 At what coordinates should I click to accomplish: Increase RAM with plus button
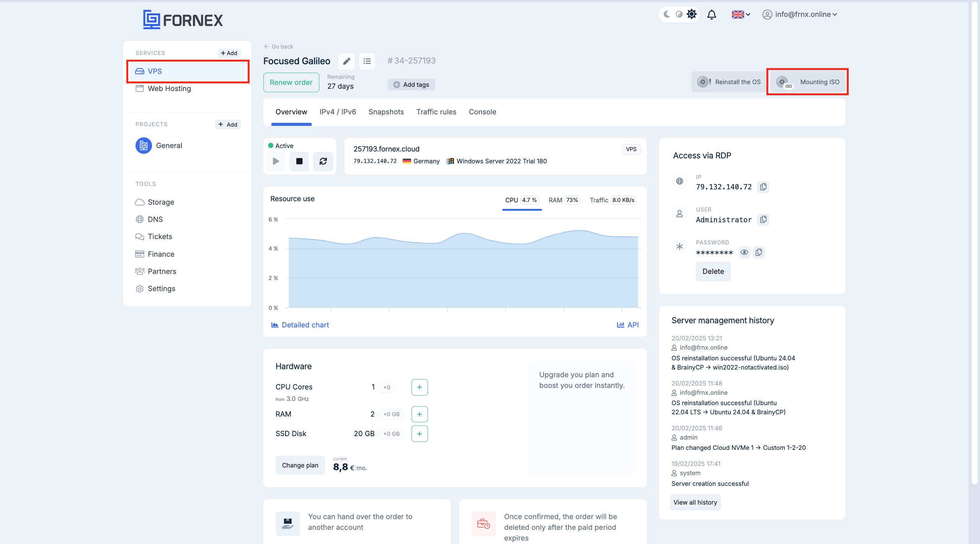click(420, 414)
